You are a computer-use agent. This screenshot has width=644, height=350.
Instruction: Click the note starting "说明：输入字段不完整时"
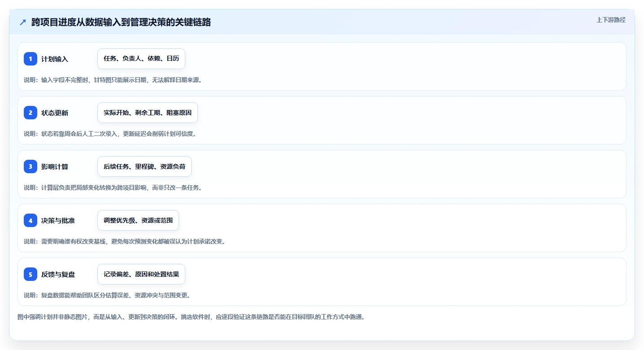click(113, 80)
